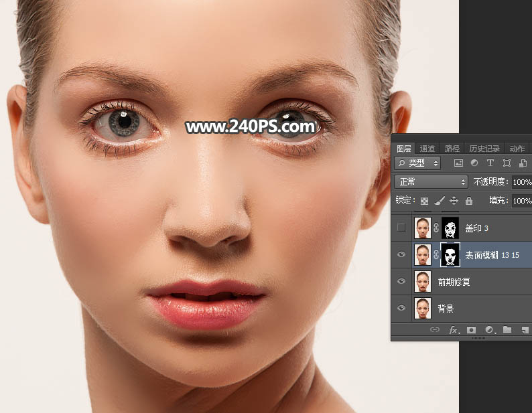Image resolution: width=532 pixels, height=413 pixels.
Task: Select the 背景 layer thumbnail
Action: (423, 308)
